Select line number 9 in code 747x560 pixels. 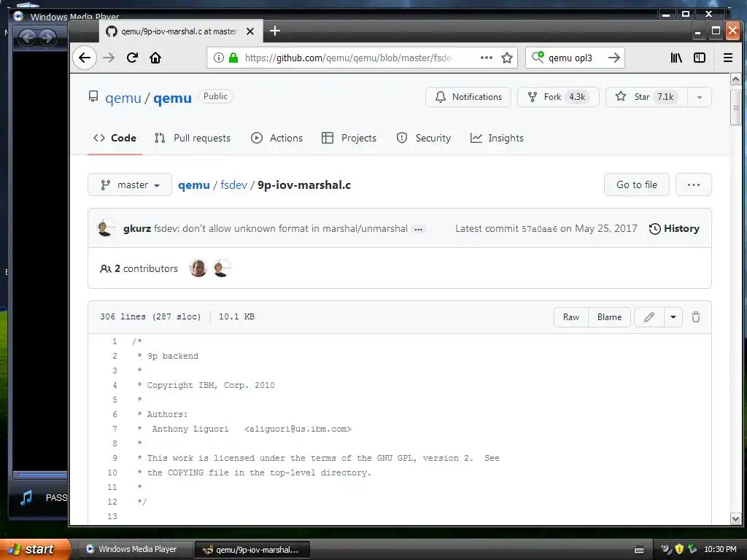(115, 458)
